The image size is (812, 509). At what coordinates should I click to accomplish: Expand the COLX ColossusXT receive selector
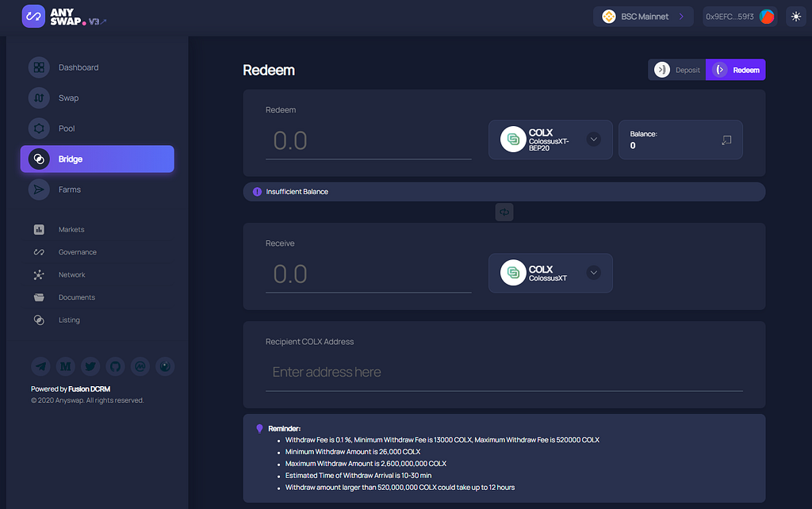pyautogui.click(x=550, y=274)
